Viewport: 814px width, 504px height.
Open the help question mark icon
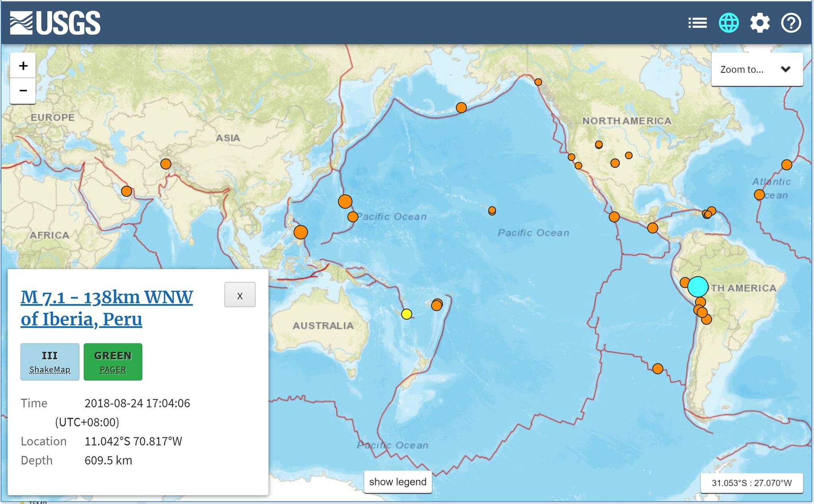click(791, 23)
